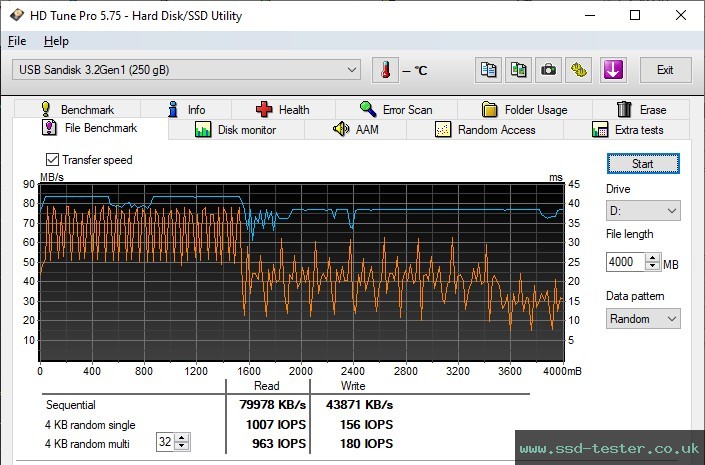The image size is (705, 465).
Task: Go to the Error Scan tab
Action: click(396, 110)
